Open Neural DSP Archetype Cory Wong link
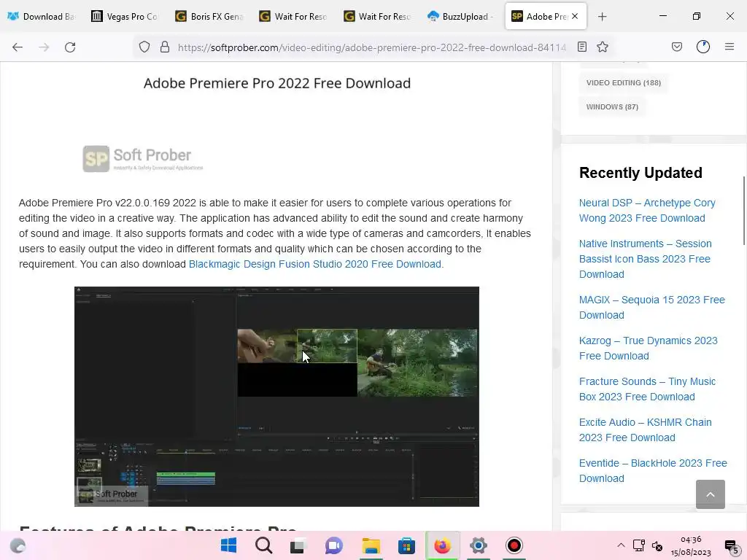This screenshot has height=560, width=747. coord(647,211)
